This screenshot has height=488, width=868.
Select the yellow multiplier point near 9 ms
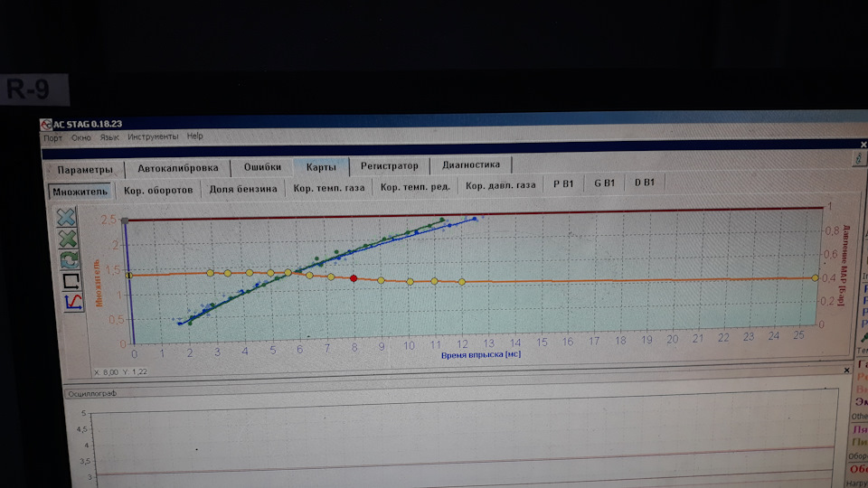(381, 280)
